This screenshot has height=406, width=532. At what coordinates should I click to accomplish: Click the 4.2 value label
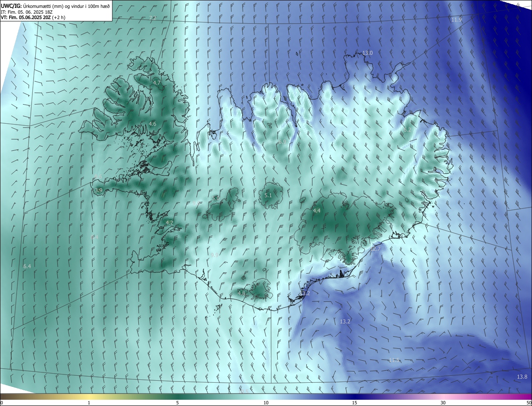169,223
